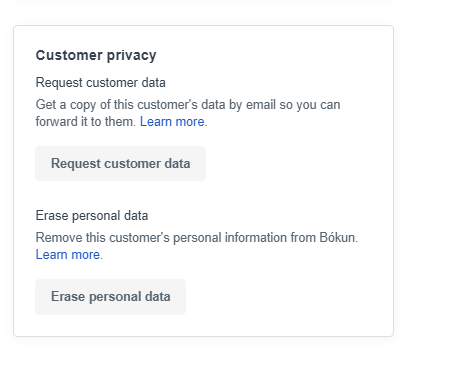Erase this customer's personal information
This screenshot has height=367, width=464.
[x=110, y=297]
